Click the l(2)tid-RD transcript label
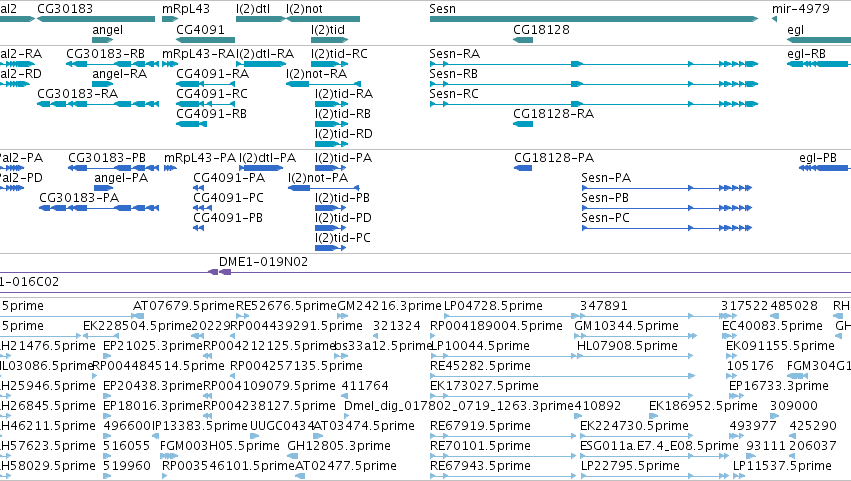Screen dimensions: 851x481 pyautogui.click(x=344, y=134)
